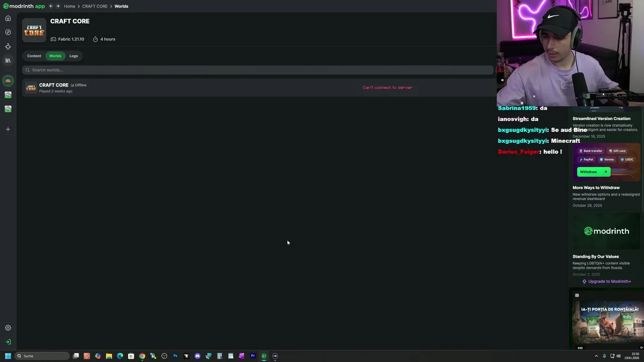Open Streamlined Version Creation news article

[601, 119]
